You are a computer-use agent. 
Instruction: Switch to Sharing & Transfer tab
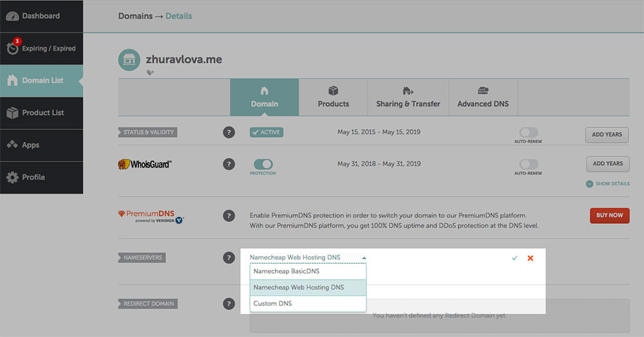(408, 97)
